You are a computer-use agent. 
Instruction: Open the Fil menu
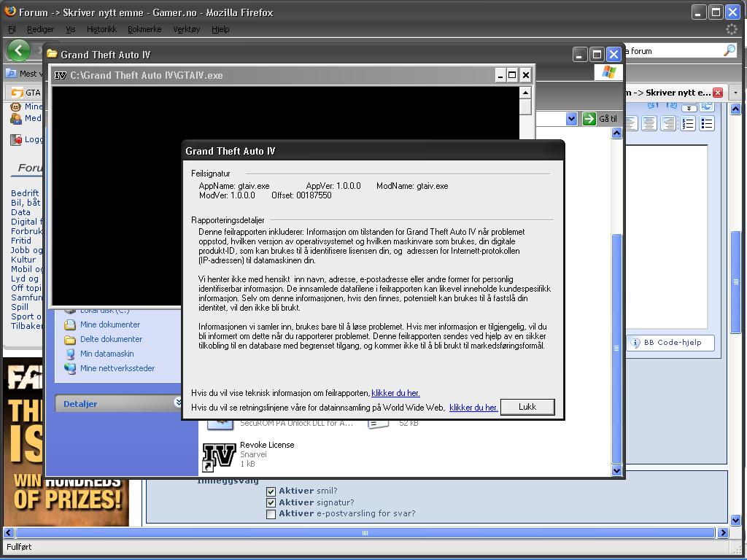click(x=12, y=29)
